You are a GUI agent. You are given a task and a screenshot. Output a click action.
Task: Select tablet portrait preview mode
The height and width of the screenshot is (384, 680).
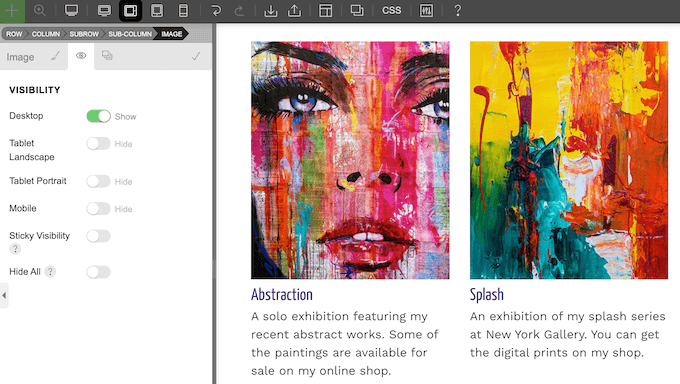pos(157,10)
